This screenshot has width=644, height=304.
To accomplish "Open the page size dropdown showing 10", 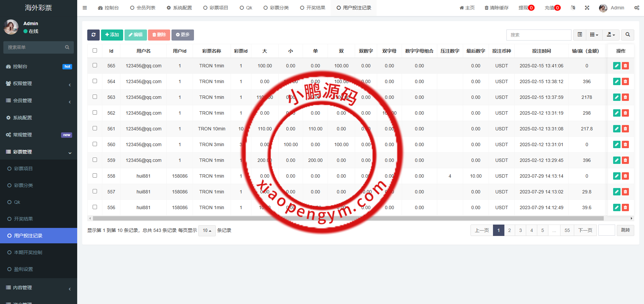I will coord(207,231).
